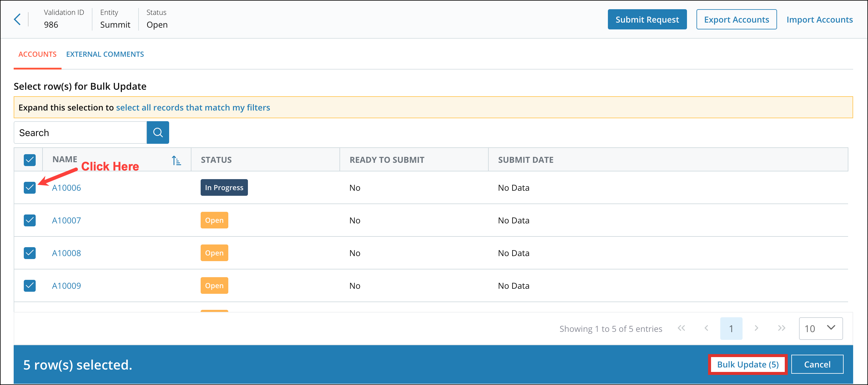Click Ready to Submit value No for A10008
The width and height of the screenshot is (868, 385).
pos(355,253)
